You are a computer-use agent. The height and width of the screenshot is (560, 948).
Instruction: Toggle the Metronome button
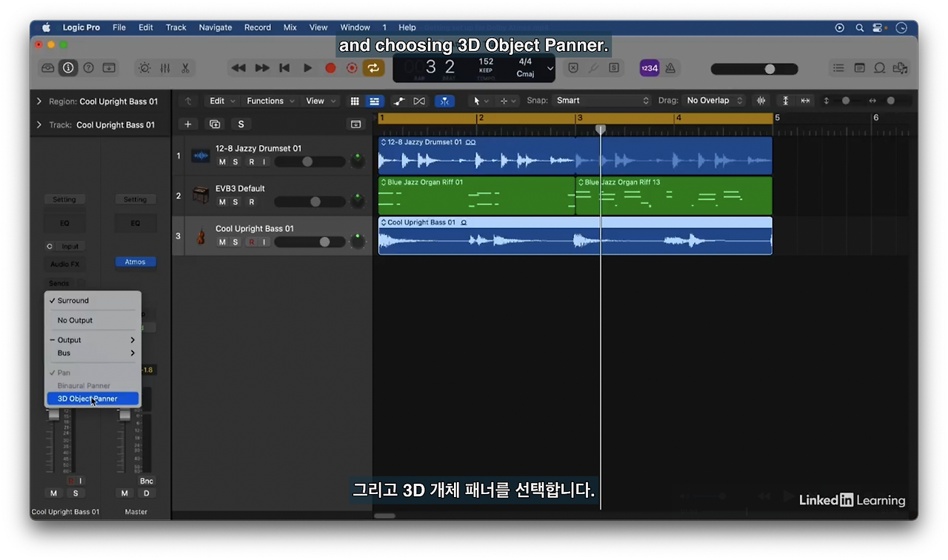670,68
